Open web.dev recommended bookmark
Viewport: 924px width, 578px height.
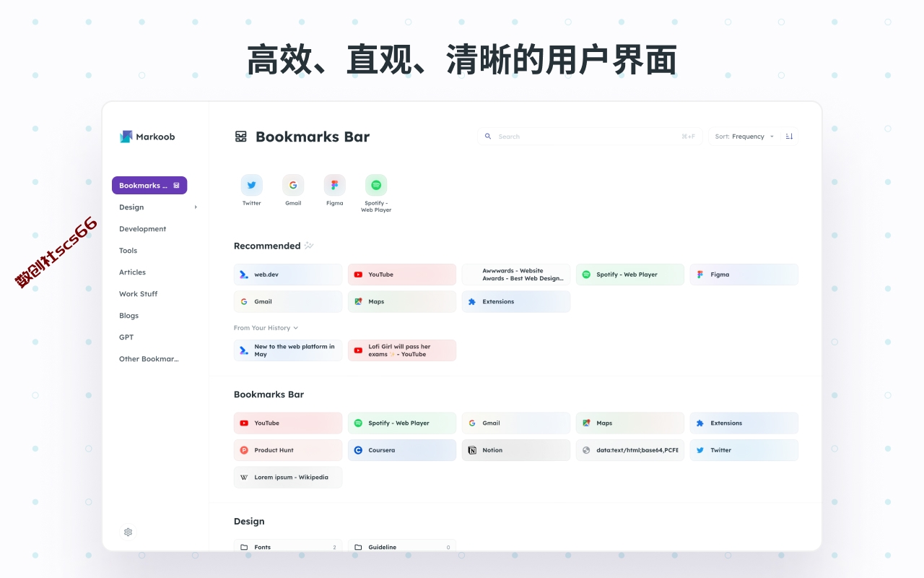(288, 275)
